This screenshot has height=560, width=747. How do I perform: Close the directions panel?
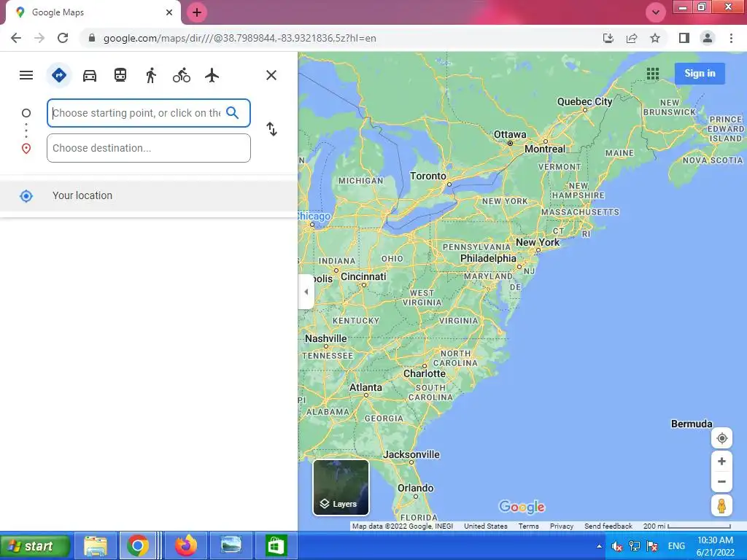(x=271, y=75)
